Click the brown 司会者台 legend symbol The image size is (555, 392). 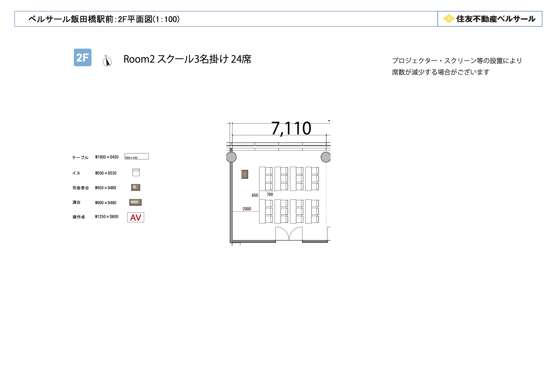pos(136,187)
